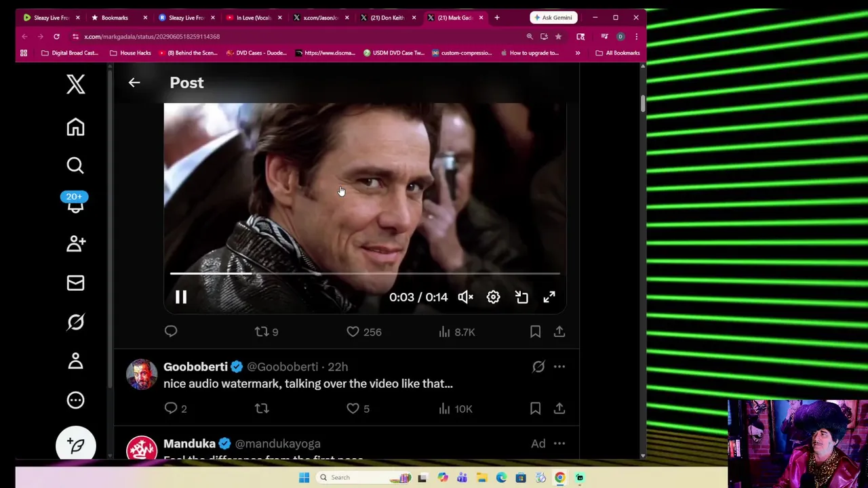Click the X logo in sidebar
Image resolution: width=868 pixels, height=488 pixels.
coord(75,84)
